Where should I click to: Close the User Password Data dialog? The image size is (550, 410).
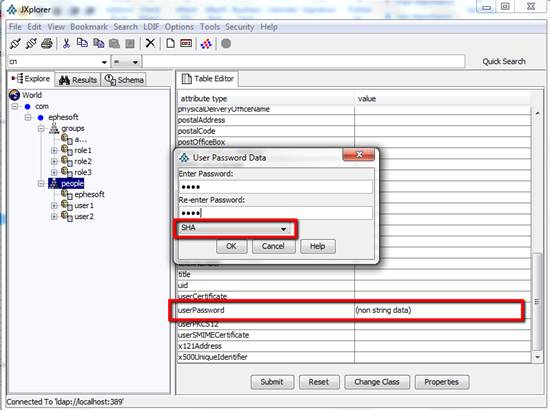pyautogui.click(x=359, y=155)
